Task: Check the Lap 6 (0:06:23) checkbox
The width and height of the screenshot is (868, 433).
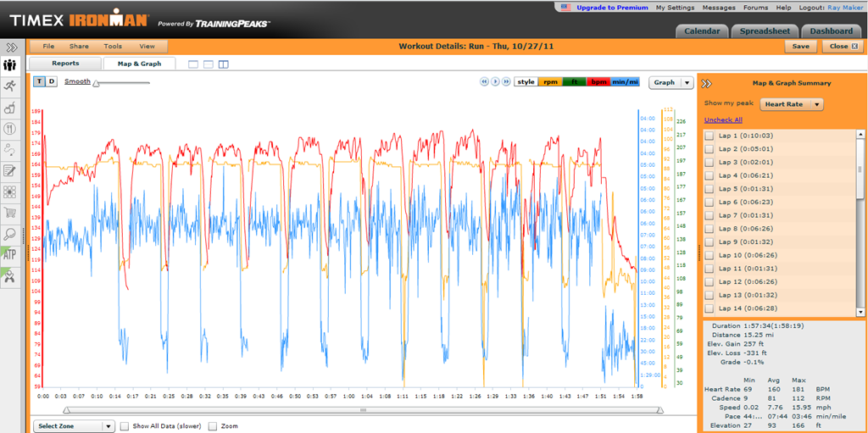Action: click(709, 203)
